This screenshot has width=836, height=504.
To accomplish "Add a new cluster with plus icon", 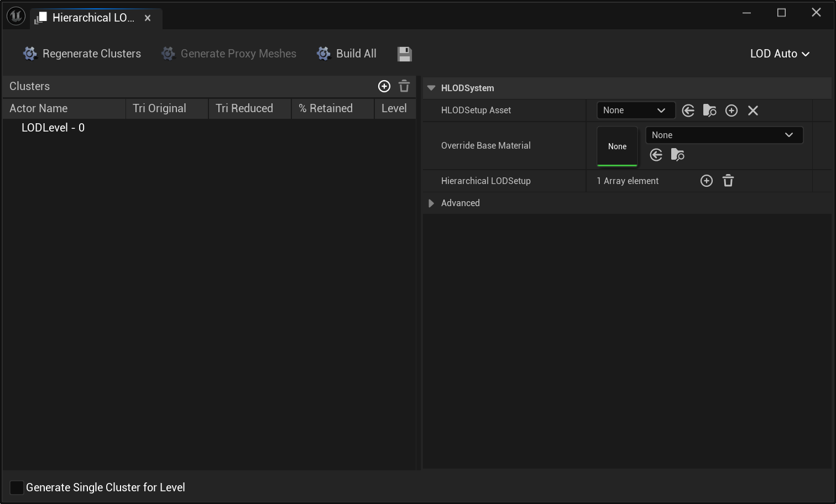I will pyautogui.click(x=384, y=86).
